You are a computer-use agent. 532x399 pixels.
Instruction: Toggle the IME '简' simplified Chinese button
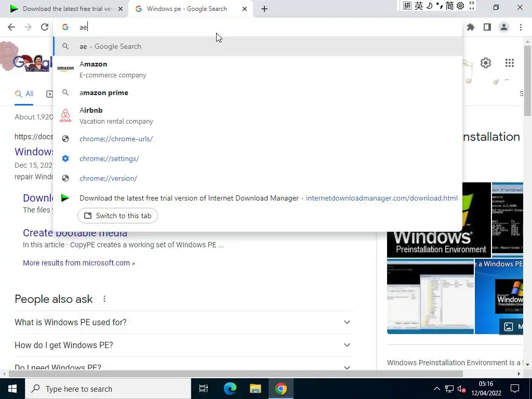coord(449,6)
